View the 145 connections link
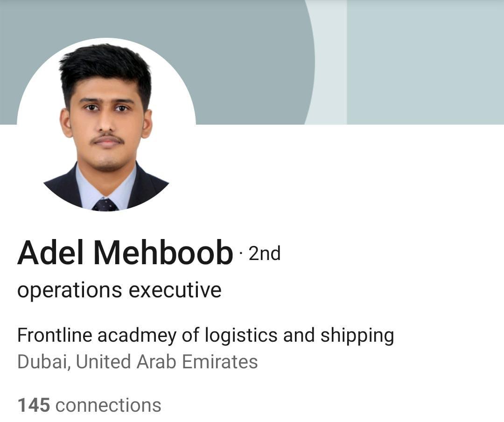The width and height of the screenshot is (504, 422). point(89,405)
